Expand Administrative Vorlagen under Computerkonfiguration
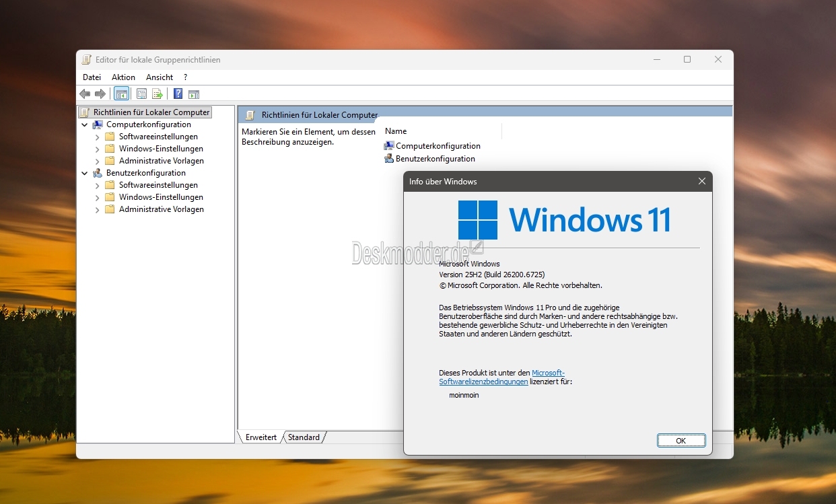Viewport: 836px width, 504px height. (98, 161)
